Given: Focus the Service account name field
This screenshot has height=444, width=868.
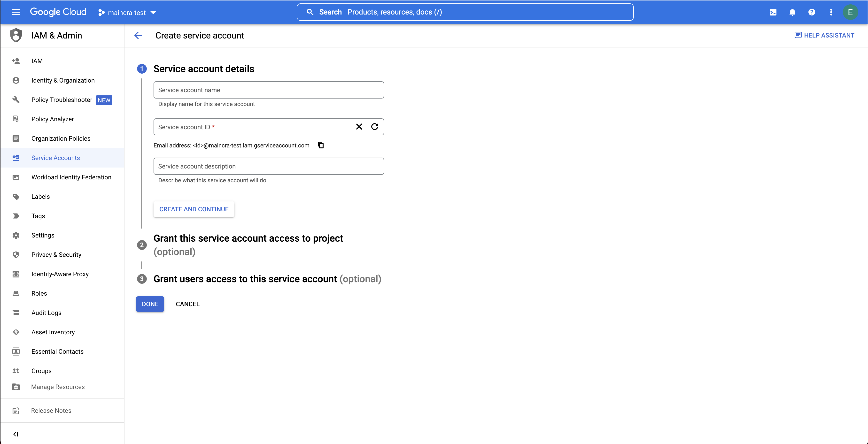Looking at the screenshot, I should point(268,90).
